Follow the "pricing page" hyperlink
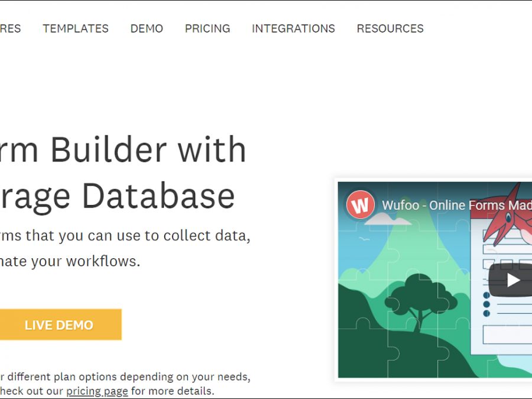The width and height of the screenshot is (532, 399). (97, 391)
